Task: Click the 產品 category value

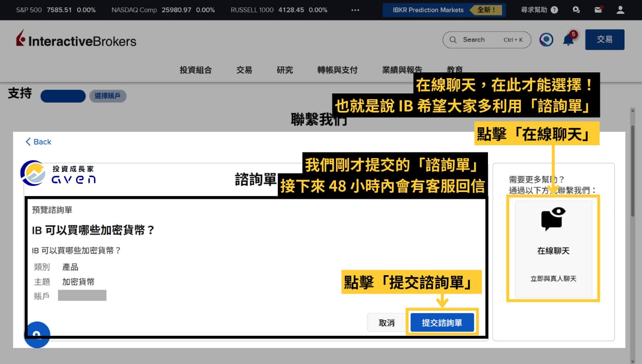Action: pyautogui.click(x=70, y=267)
